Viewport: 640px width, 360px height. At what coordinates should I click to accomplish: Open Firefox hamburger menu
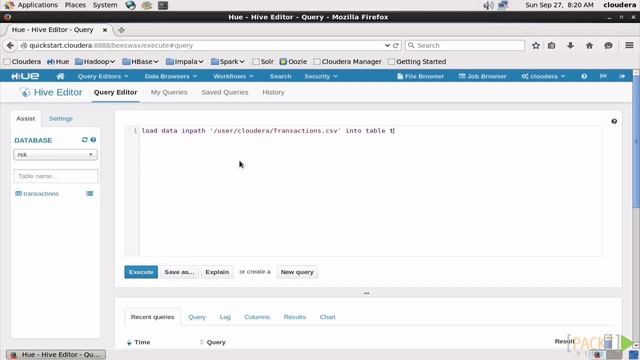(x=629, y=45)
